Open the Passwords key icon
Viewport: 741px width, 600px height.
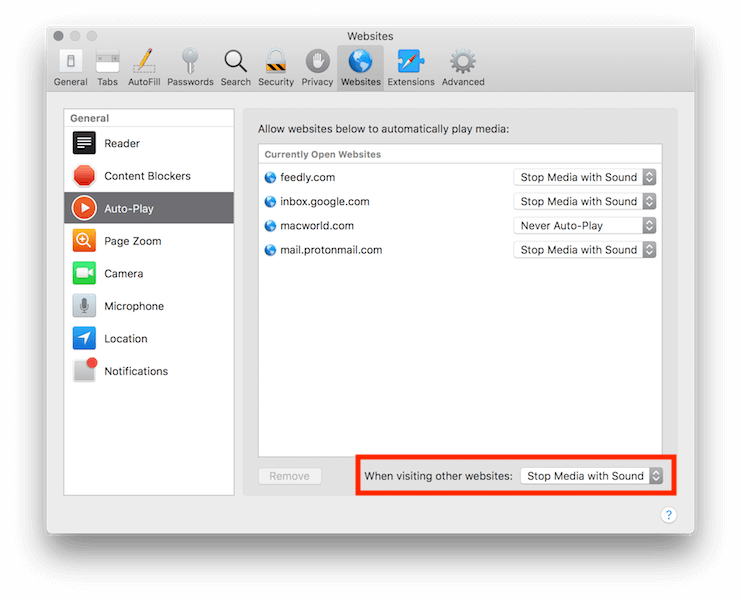pyautogui.click(x=190, y=62)
